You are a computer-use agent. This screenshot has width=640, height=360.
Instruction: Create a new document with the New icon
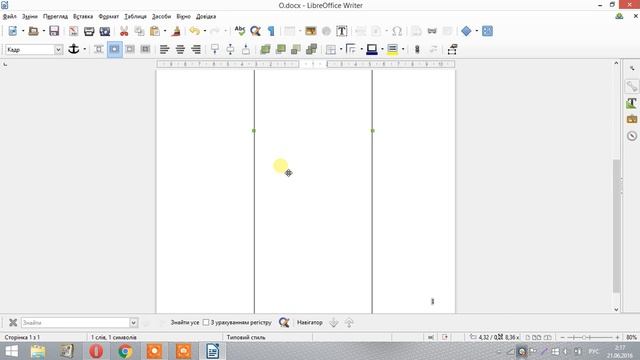click(x=13, y=31)
